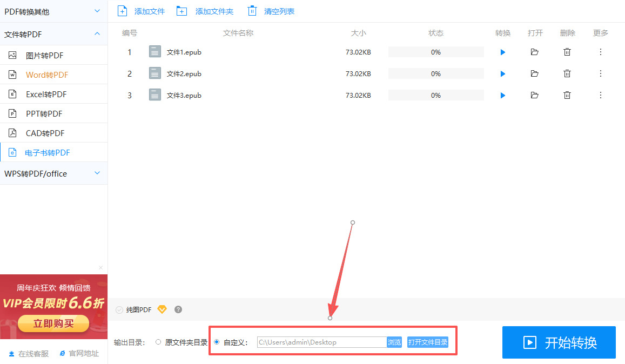Image resolution: width=625 pixels, height=364 pixels.
Task: Click the output path field C:\Users\admin\Desktop
Action: (x=322, y=342)
